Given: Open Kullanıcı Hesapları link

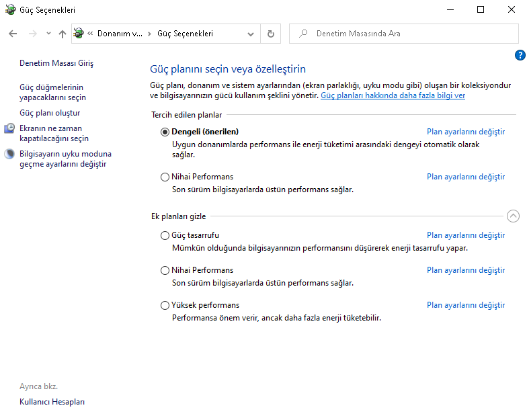Looking at the screenshot, I should pos(52,402).
